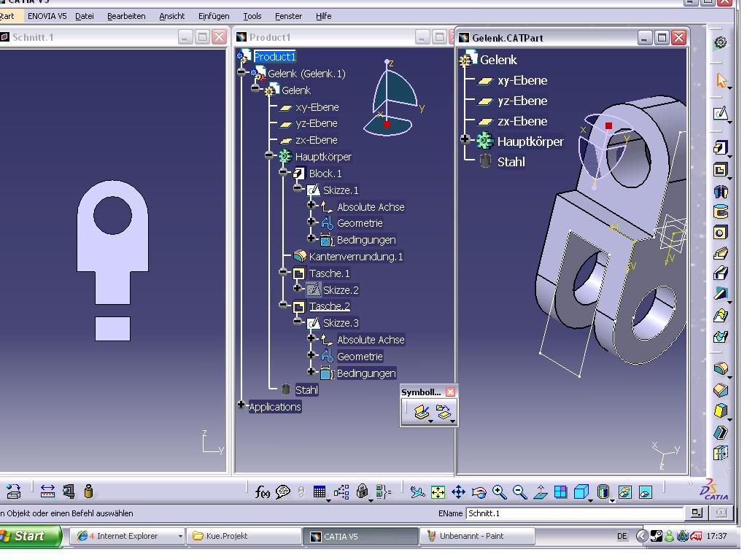This screenshot has width=747, height=560.
Task: Click the EName input field
Action: click(575, 513)
